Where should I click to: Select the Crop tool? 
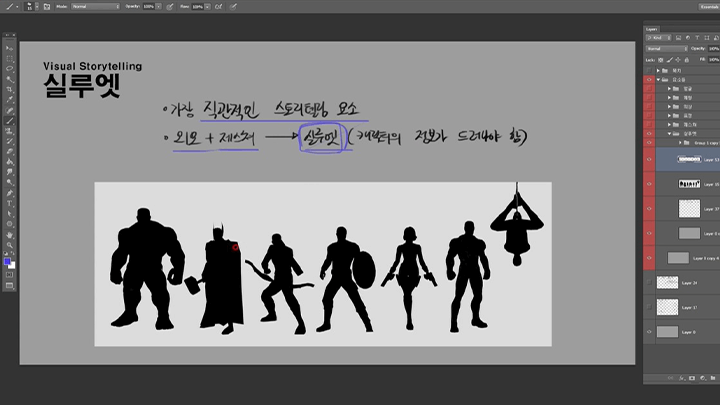[9, 90]
